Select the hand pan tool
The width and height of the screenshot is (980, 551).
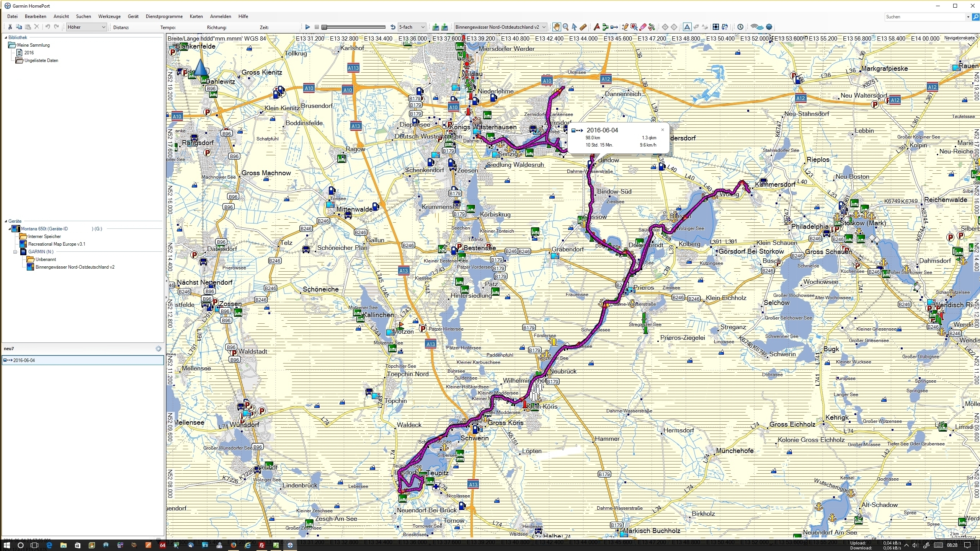(x=556, y=27)
